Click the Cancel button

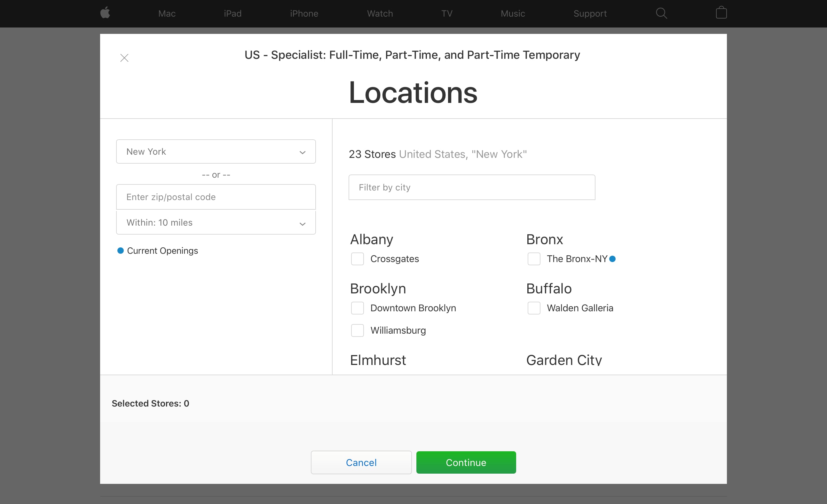[x=361, y=462]
